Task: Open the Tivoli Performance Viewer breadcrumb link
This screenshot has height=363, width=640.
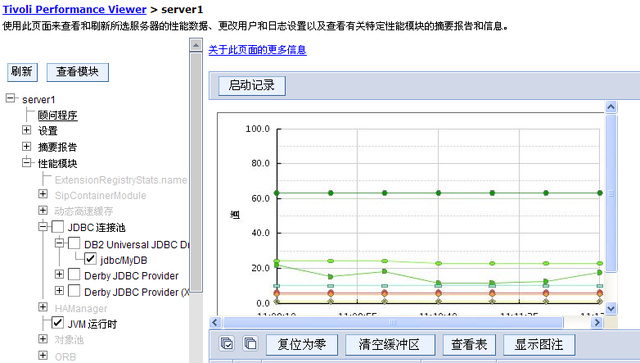Action: (75, 9)
